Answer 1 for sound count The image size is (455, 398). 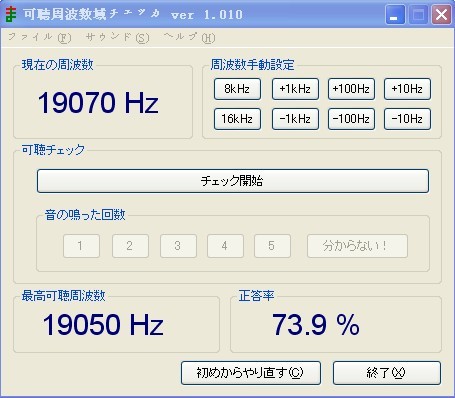pos(81,246)
